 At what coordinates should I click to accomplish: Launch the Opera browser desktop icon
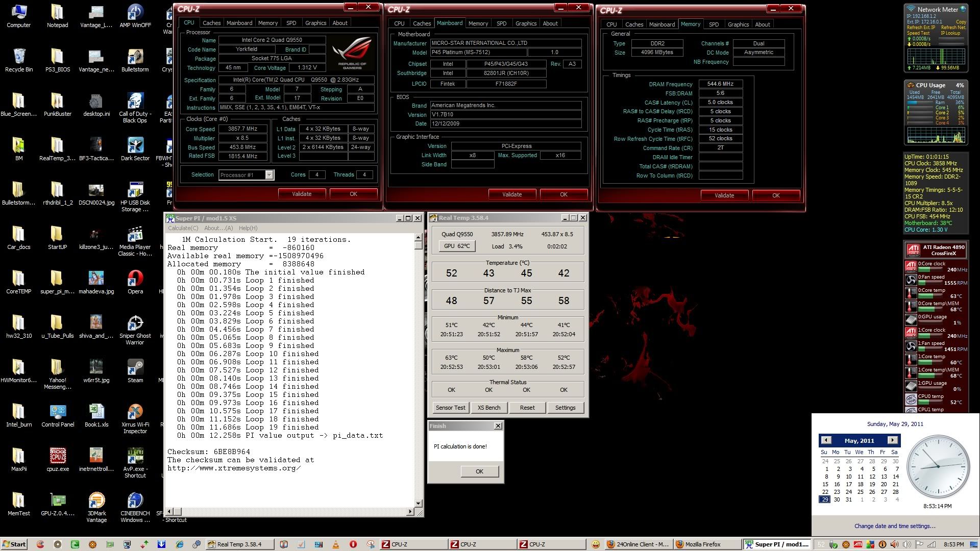point(135,282)
